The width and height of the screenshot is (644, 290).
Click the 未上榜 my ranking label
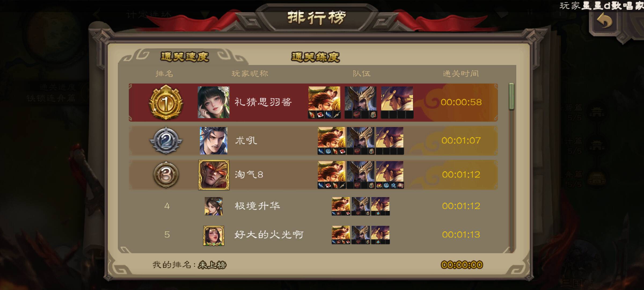click(x=212, y=265)
